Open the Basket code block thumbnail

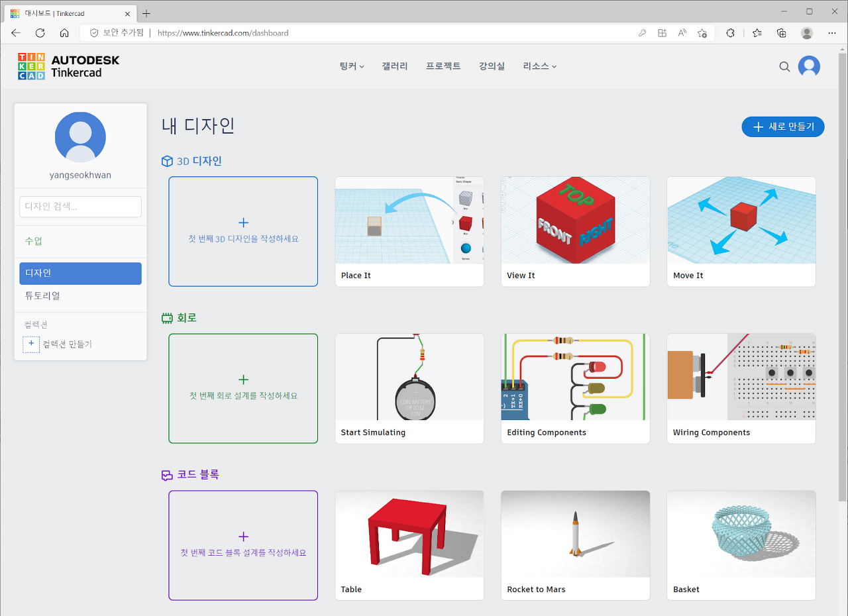(741, 534)
